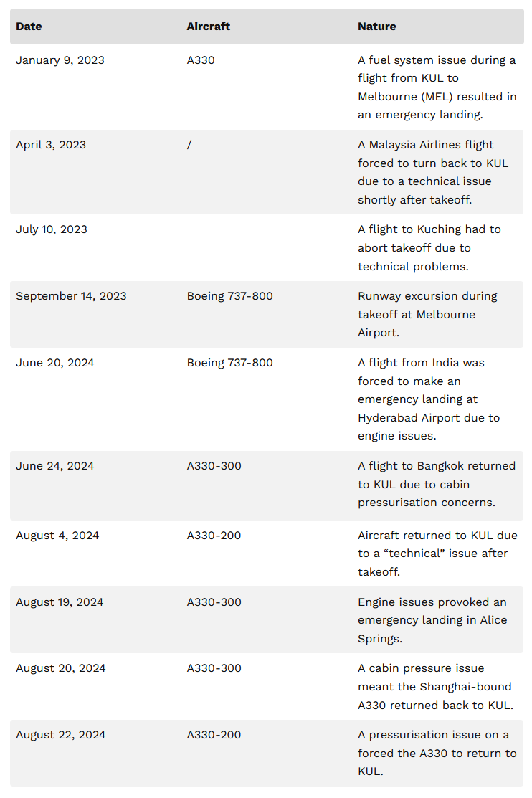This screenshot has height=798, width=532.
Task: Click the Date column header
Action: (x=29, y=27)
